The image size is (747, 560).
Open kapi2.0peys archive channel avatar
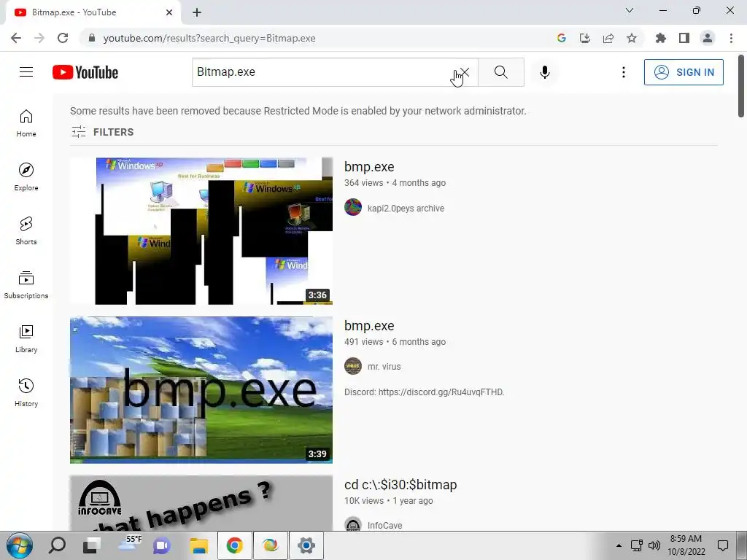(x=353, y=207)
